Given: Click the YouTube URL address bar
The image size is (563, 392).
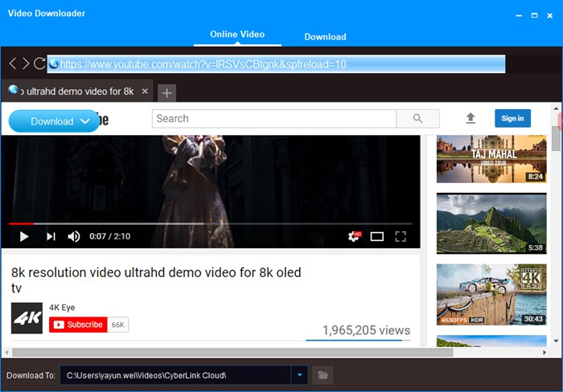Looking at the screenshot, I should 276,64.
